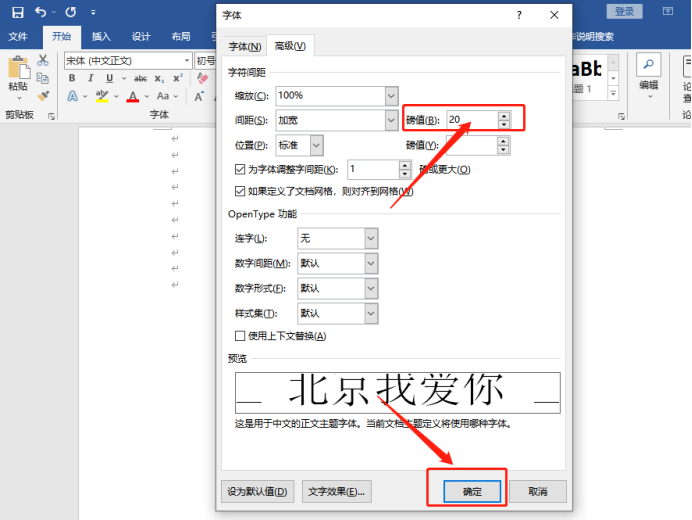This screenshot has width=692, height=520.
Task: Open clipboard pane launcher
Action: pyautogui.click(x=52, y=116)
